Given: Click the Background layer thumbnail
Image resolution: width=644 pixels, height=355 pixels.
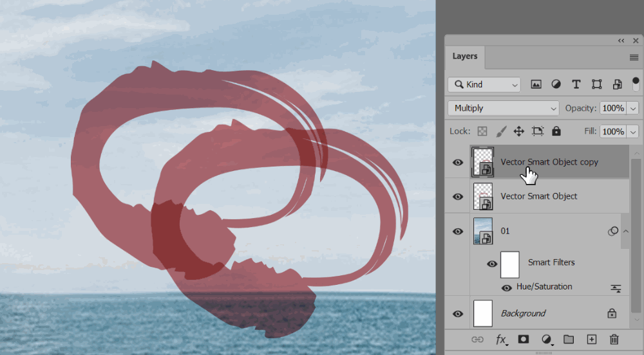Looking at the screenshot, I should 482,314.
